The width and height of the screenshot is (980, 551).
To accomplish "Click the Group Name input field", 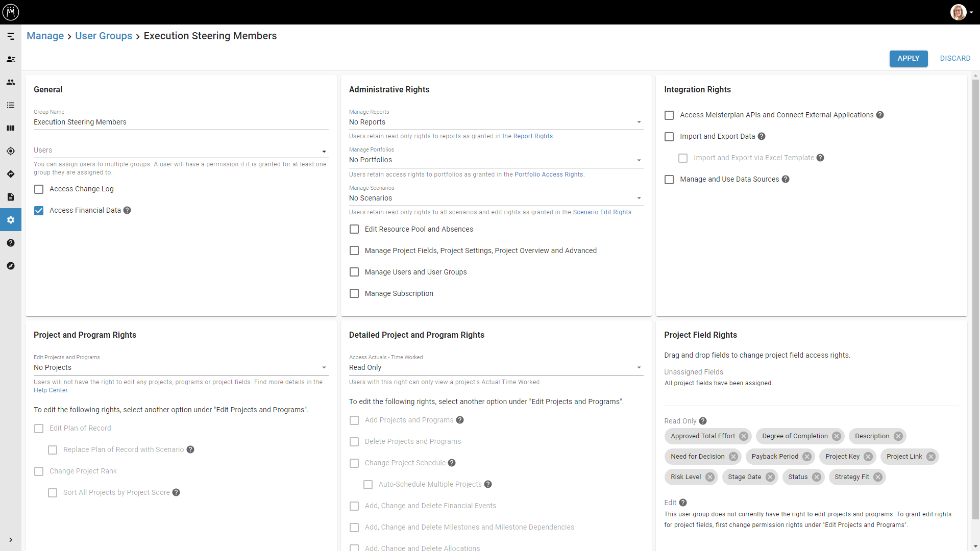I will pyautogui.click(x=180, y=122).
